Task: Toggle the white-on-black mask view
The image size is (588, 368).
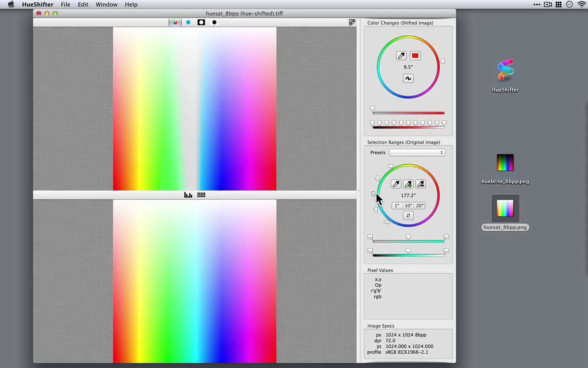Action: point(201,22)
